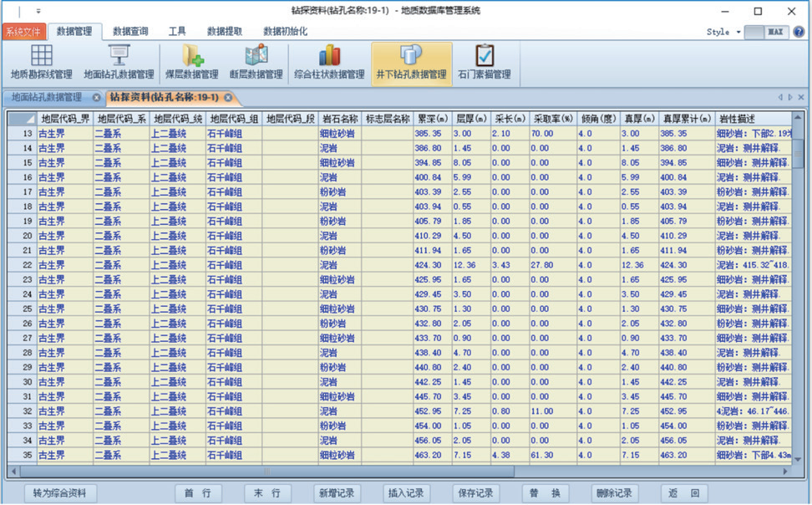Open 断层数据管理 map icon
812x505 pixels.
pyautogui.click(x=256, y=55)
